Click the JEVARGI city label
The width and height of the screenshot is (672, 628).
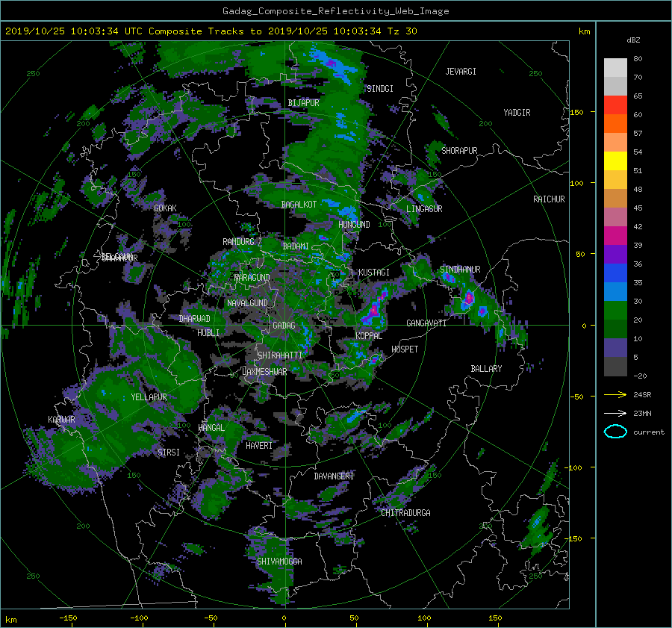point(461,72)
